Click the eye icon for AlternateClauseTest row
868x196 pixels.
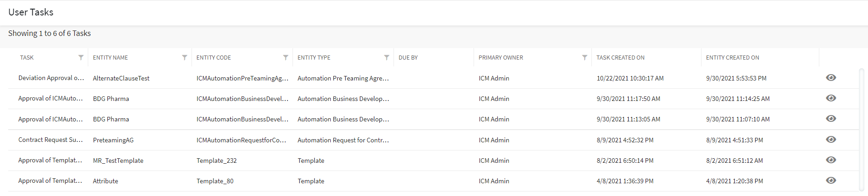pyautogui.click(x=831, y=78)
